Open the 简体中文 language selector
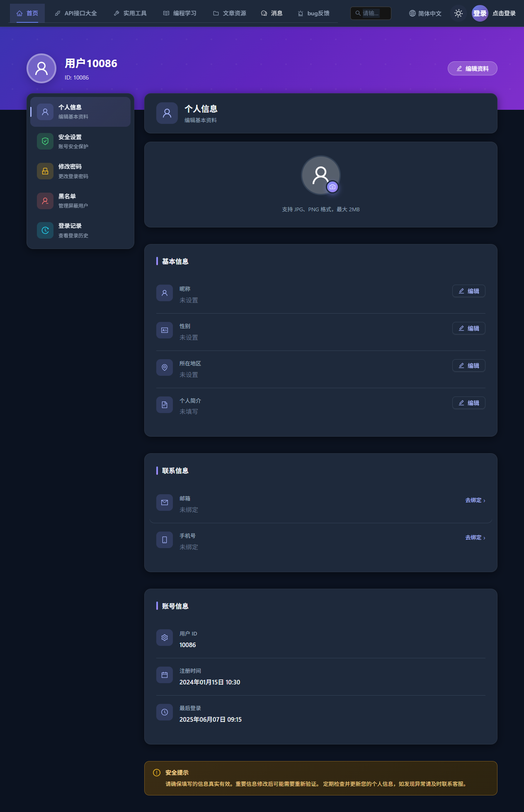This screenshot has height=812, width=524. [x=425, y=13]
